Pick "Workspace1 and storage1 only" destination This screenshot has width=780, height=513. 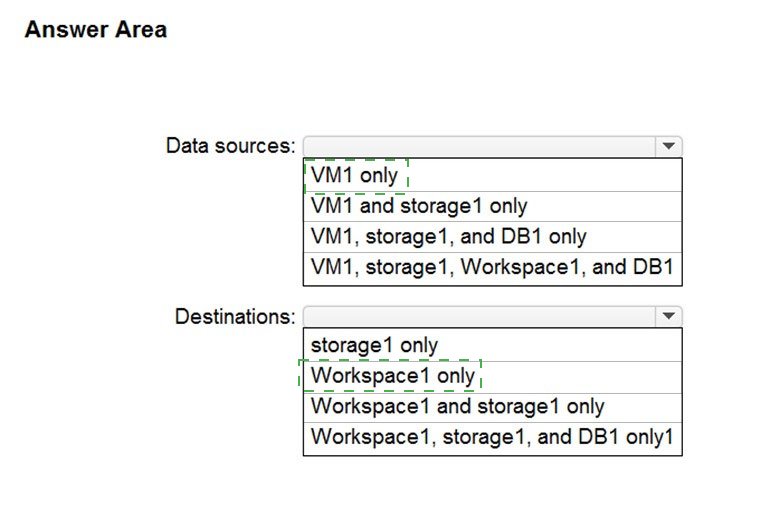pyautogui.click(x=457, y=407)
